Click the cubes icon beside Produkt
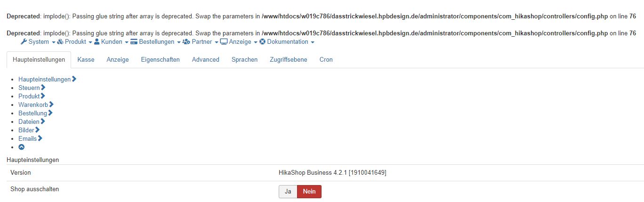644x202 pixels. pos(60,42)
